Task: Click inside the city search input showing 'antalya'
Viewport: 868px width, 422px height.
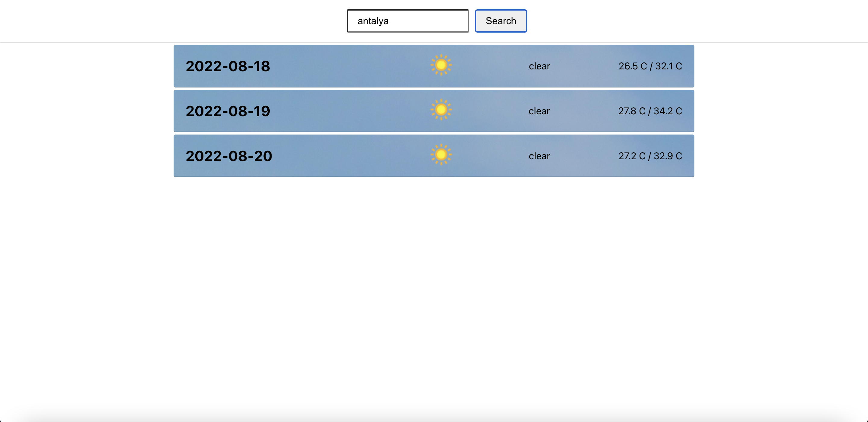Action: [x=407, y=21]
